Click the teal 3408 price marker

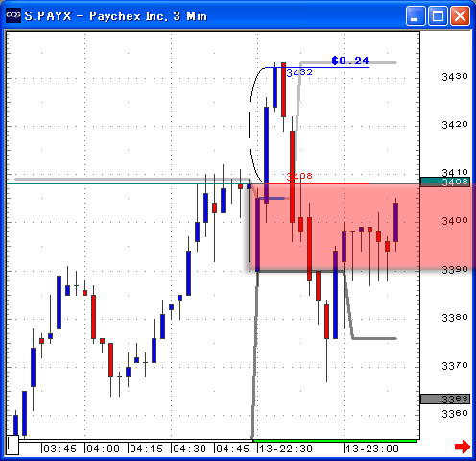(445, 182)
